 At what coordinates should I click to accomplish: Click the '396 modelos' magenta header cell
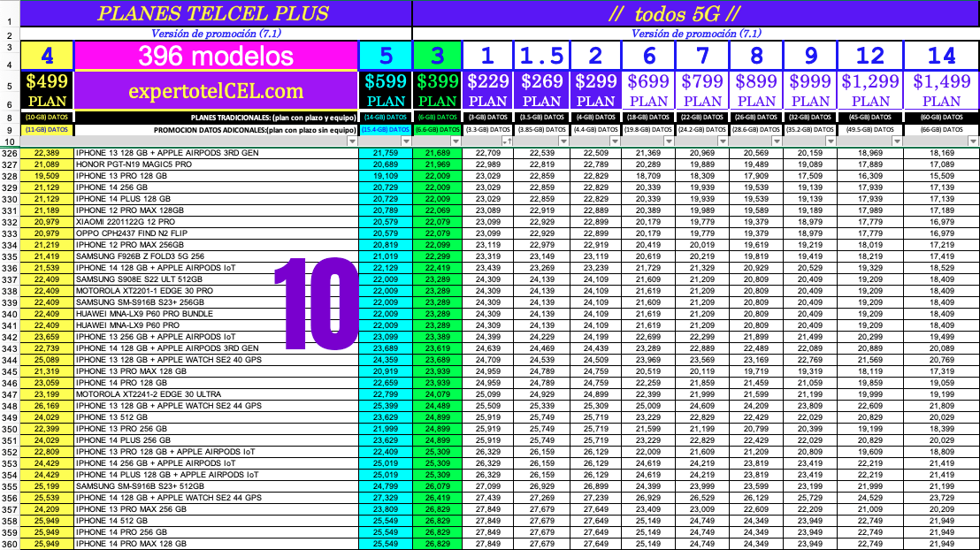click(x=216, y=57)
